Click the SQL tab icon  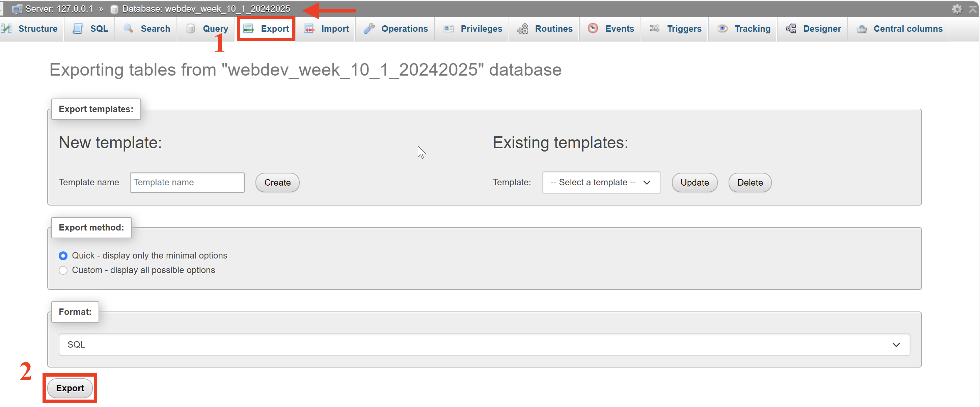[x=78, y=29]
